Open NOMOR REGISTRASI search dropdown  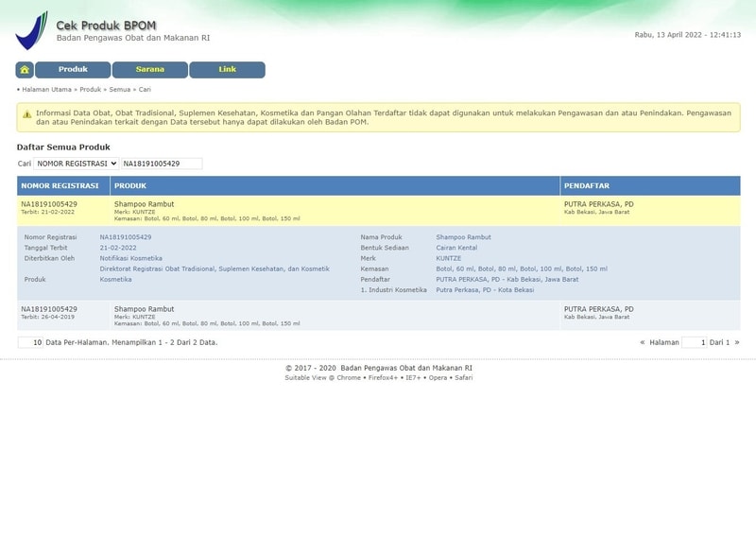pyautogui.click(x=77, y=164)
